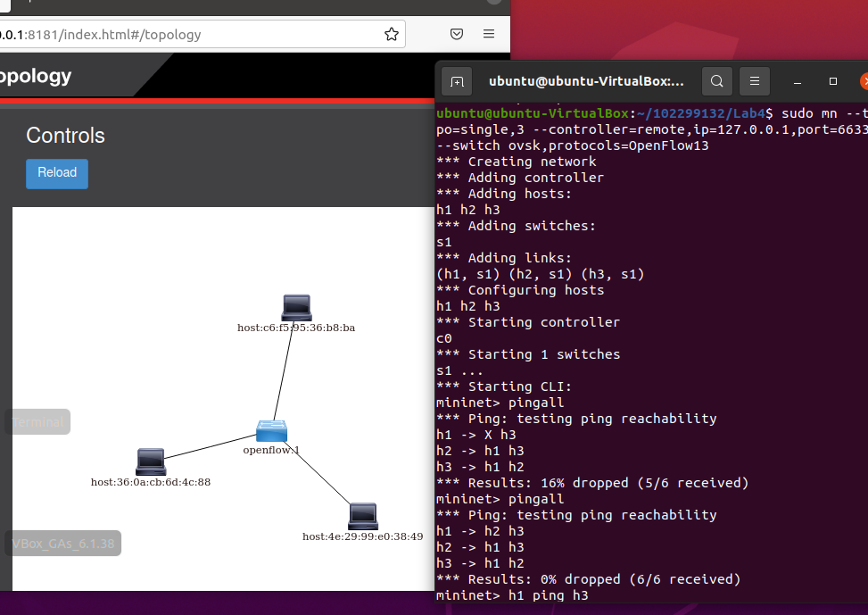The height and width of the screenshot is (615, 868).
Task: Click the '*** Creating network' terminal line
Action: [x=517, y=162]
